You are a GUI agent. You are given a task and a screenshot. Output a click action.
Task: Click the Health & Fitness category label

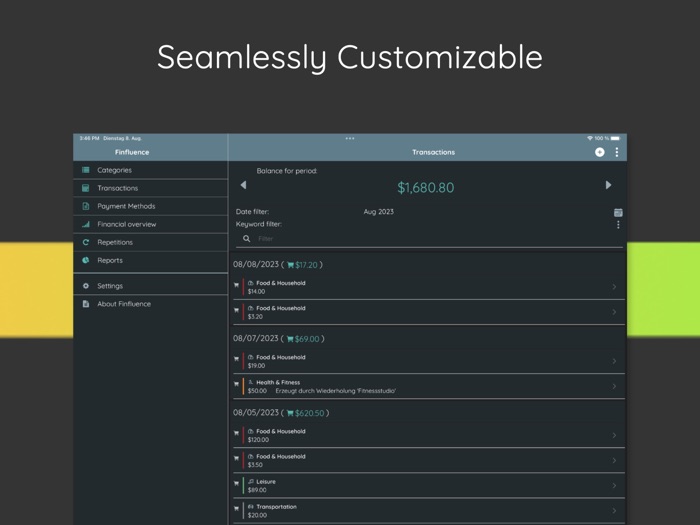278,383
